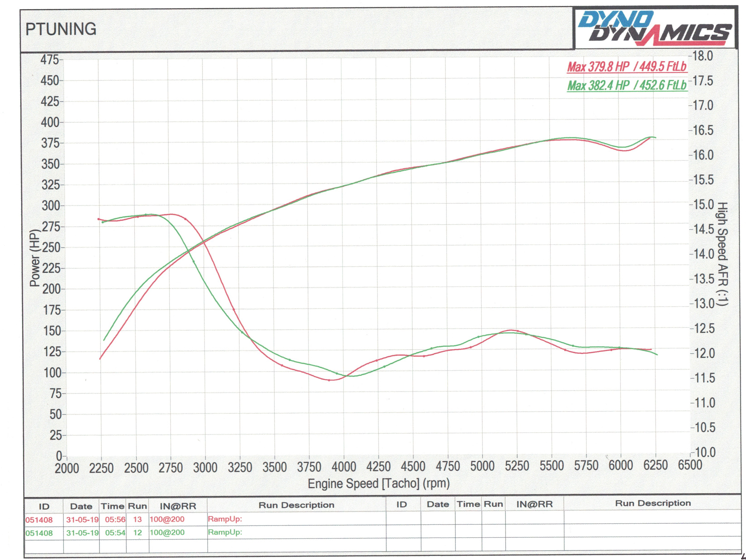The height and width of the screenshot is (560, 746).
Task: Click the left Run Description column header
Action: 296,505
